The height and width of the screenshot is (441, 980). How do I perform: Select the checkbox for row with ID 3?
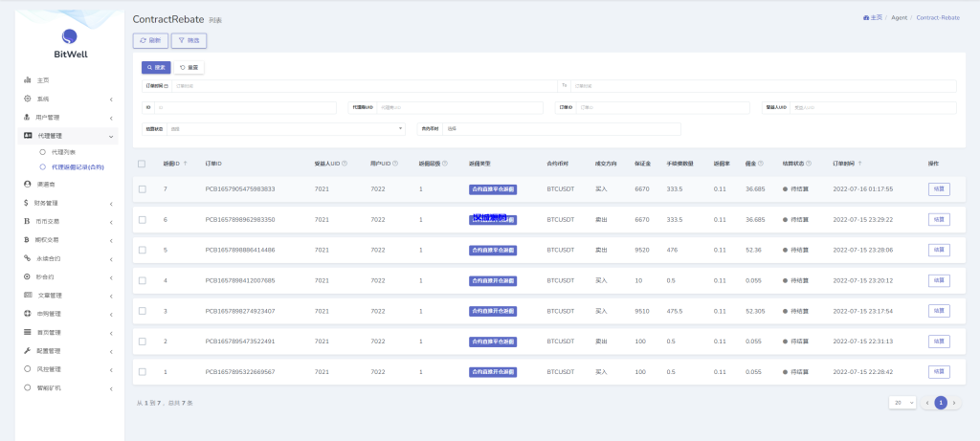click(142, 311)
